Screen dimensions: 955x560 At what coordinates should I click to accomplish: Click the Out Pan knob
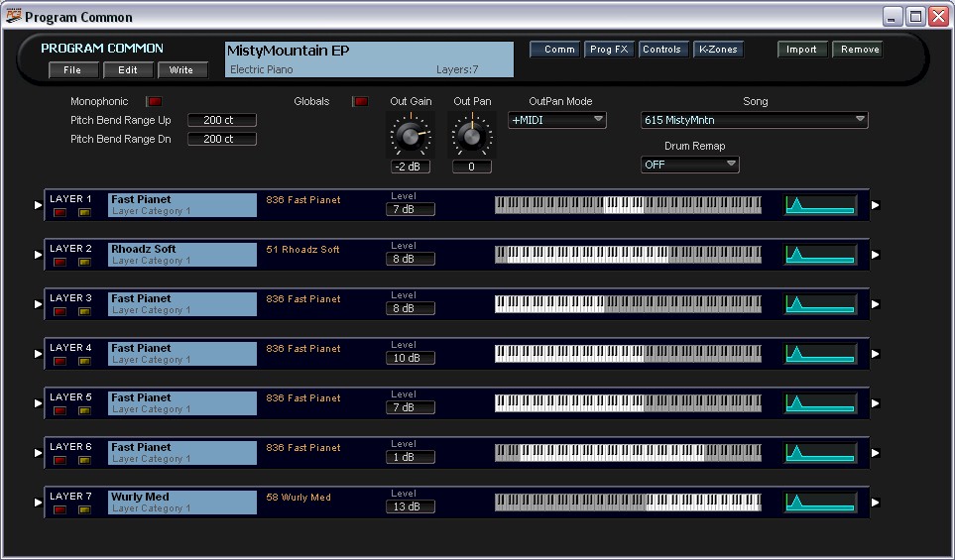[x=472, y=135]
